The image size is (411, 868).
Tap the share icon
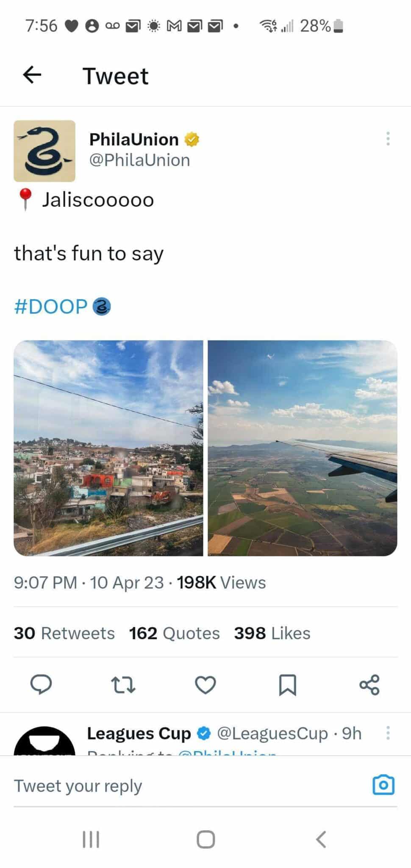point(369,684)
